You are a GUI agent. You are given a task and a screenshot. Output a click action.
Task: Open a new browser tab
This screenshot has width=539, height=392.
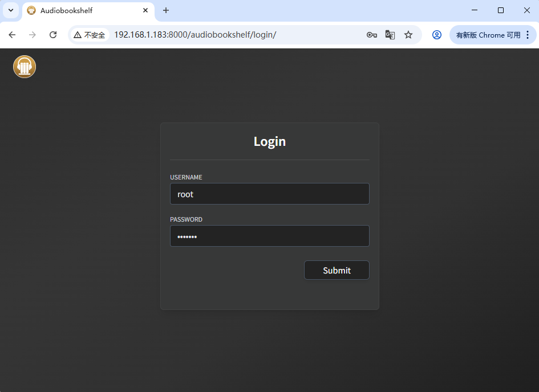click(165, 10)
